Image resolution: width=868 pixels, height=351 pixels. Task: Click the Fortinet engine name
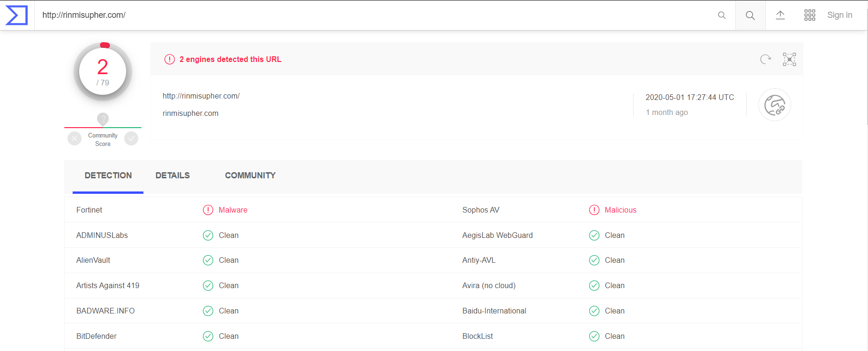[89, 210]
